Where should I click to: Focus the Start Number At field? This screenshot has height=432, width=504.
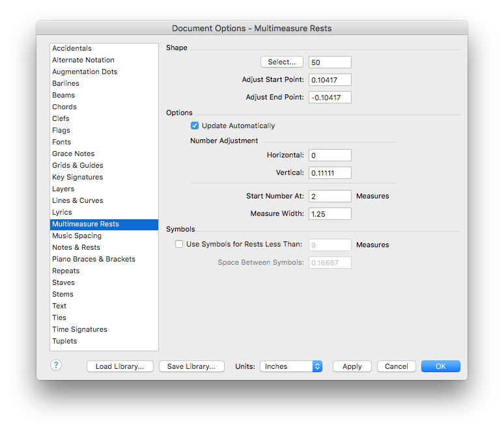point(329,196)
